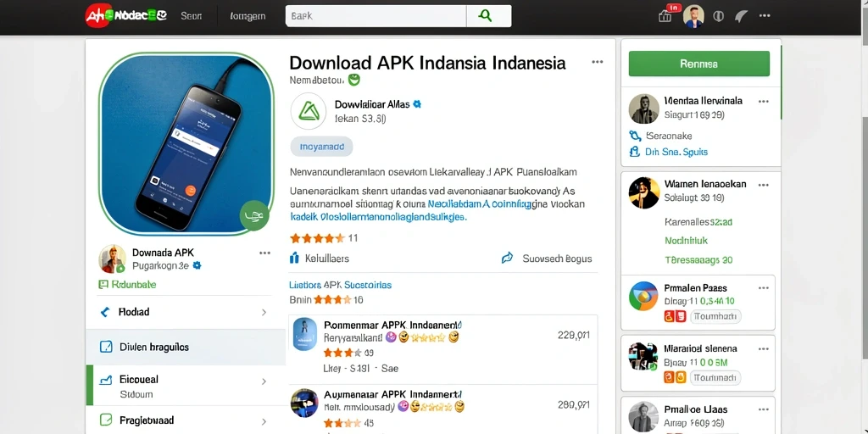Click the 280,971 count in the second row
The image size is (868, 434).
click(574, 404)
